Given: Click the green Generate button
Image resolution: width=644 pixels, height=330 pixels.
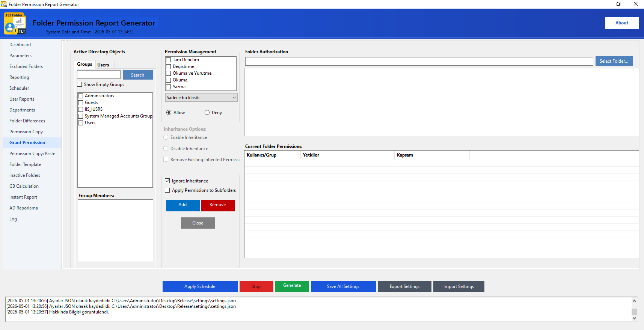Looking at the screenshot, I should pos(292,286).
